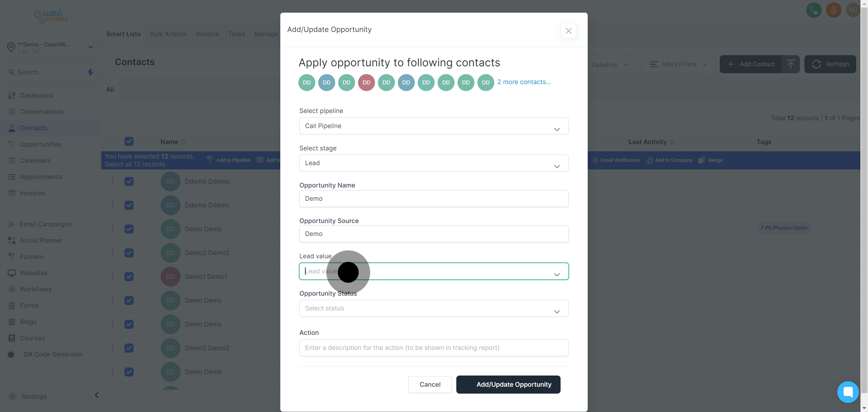Click the Action description input field
Image resolution: width=868 pixels, height=412 pixels.
tap(434, 348)
